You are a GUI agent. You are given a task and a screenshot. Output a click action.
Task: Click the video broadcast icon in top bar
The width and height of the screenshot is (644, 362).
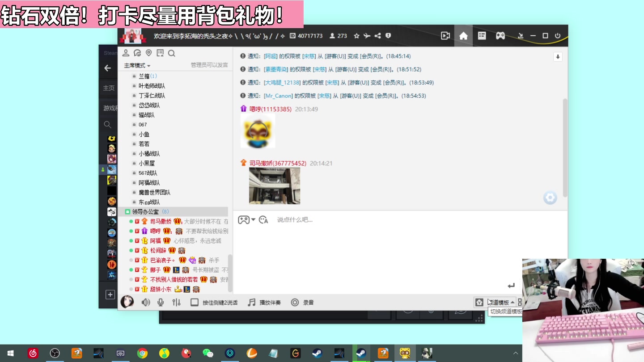coord(445,36)
